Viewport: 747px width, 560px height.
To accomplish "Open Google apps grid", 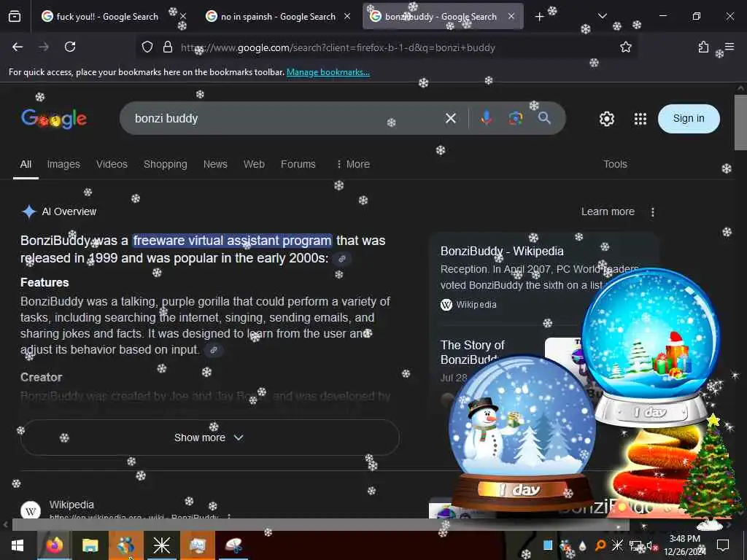I will [x=640, y=119].
